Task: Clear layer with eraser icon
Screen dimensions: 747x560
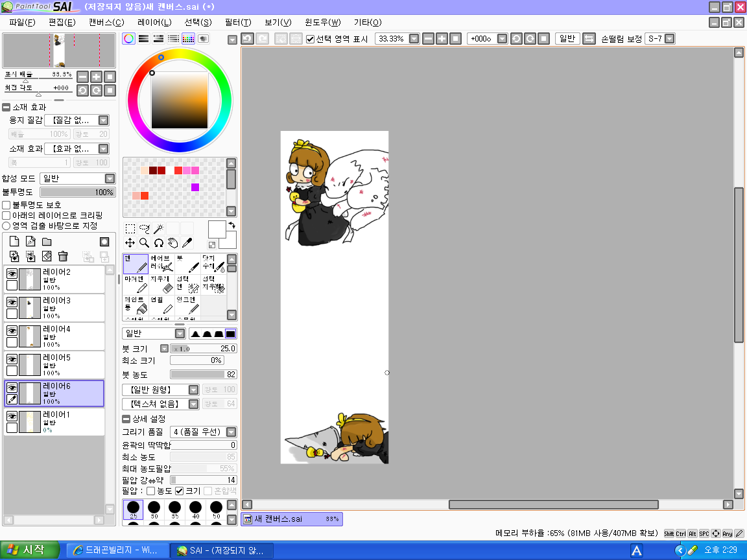Action: (47, 257)
